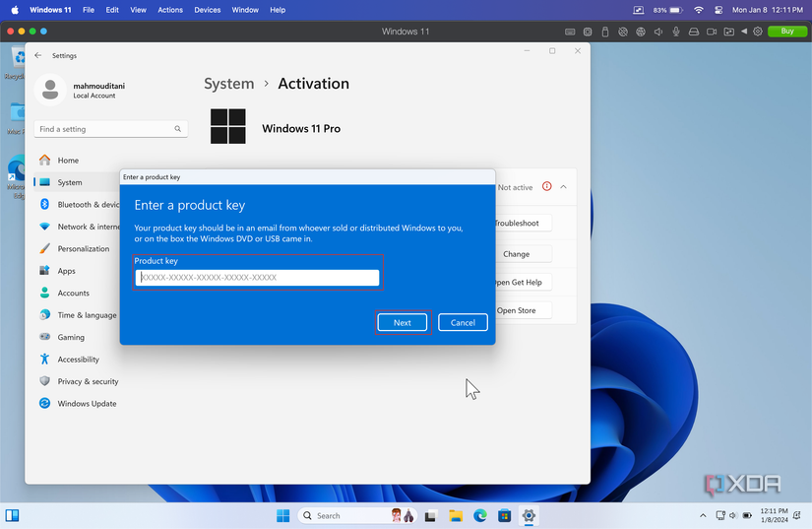812x529 pixels.
Task: Open the View menu
Action: click(x=138, y=10)
